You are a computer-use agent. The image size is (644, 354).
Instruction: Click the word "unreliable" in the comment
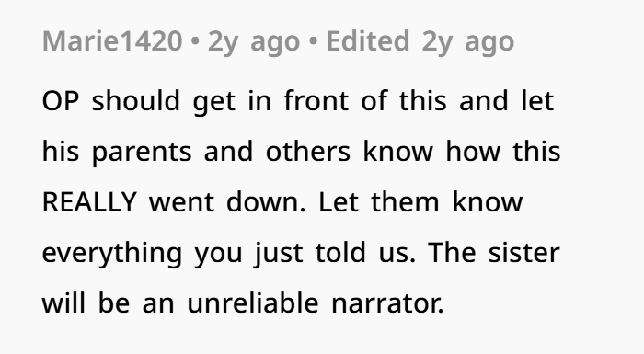(253, 303)
